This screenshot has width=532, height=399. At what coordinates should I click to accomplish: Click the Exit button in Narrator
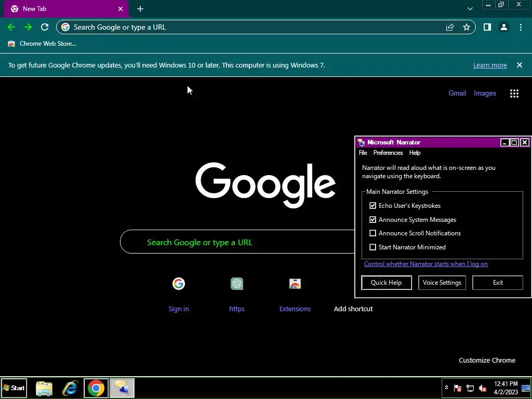[498, 283]
